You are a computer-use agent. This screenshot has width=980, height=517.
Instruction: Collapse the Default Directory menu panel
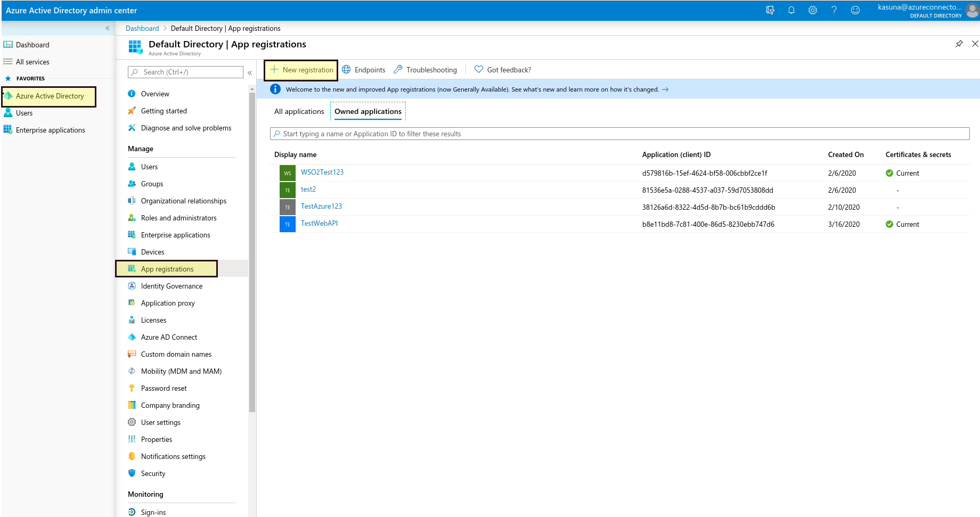[x=250, y=72]
